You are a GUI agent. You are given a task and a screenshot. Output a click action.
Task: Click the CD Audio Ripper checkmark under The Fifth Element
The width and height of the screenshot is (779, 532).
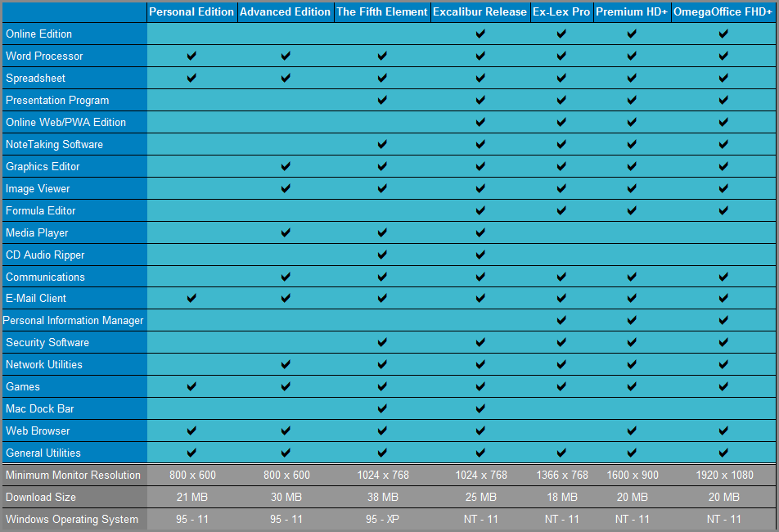click(x=382, y=255)
